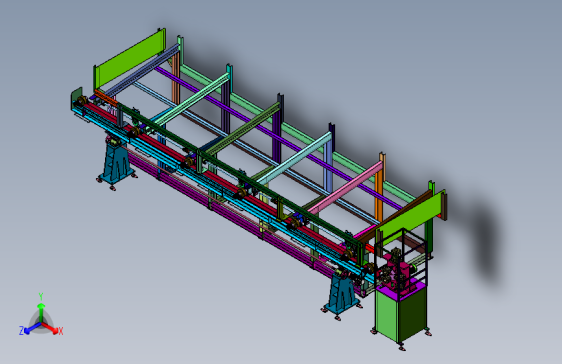Select the light cyan cross beam
This screenshot has width=562, height=364.
[x=295, y=158]
